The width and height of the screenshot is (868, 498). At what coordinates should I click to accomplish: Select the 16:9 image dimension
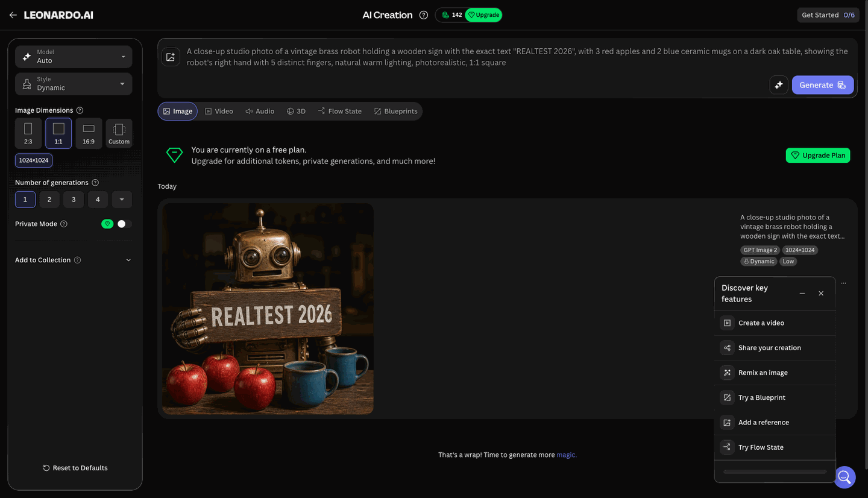click(89, 133)
